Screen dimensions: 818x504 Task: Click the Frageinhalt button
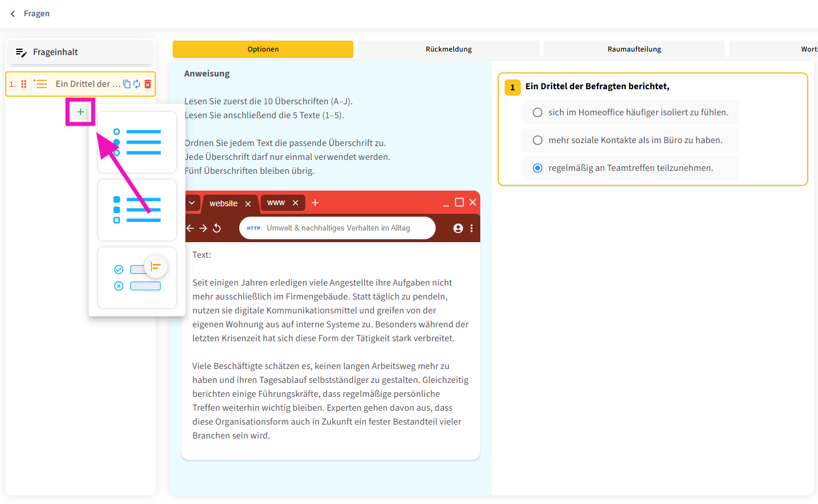pyautogui.click(x=81, y=52)
